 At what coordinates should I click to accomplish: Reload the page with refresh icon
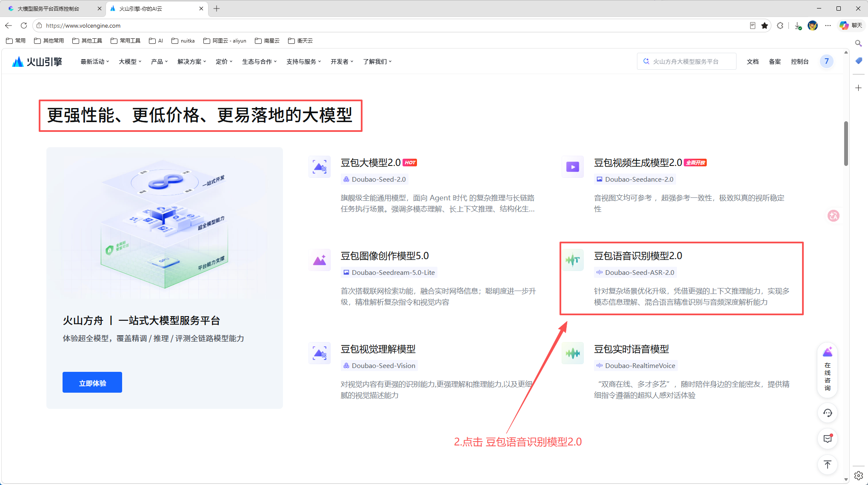coord(24,26)
